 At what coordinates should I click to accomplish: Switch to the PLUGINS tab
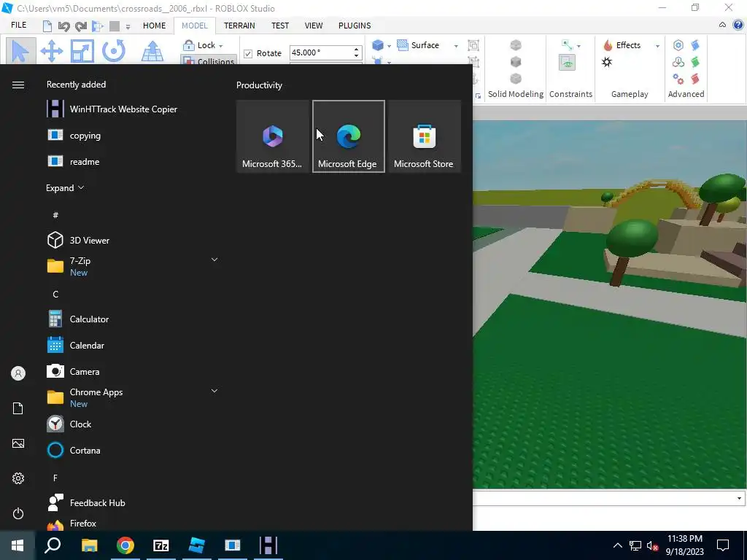tap(355, 26)
